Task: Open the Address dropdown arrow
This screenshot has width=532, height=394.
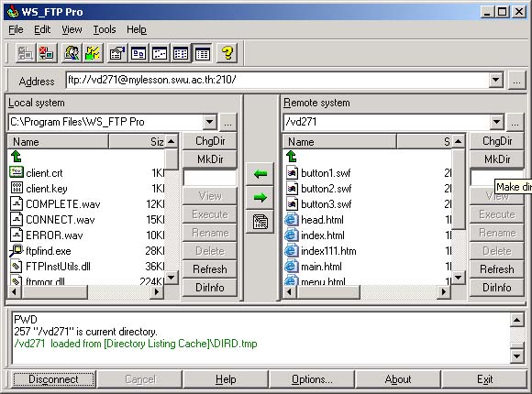Action: 495,80
